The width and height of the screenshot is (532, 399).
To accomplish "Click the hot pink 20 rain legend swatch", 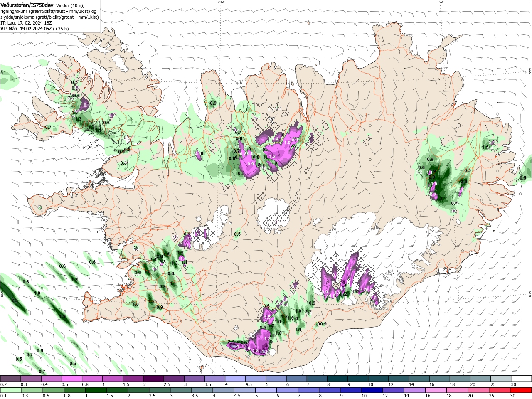I will pyautogui.click(x=478, y=390).
